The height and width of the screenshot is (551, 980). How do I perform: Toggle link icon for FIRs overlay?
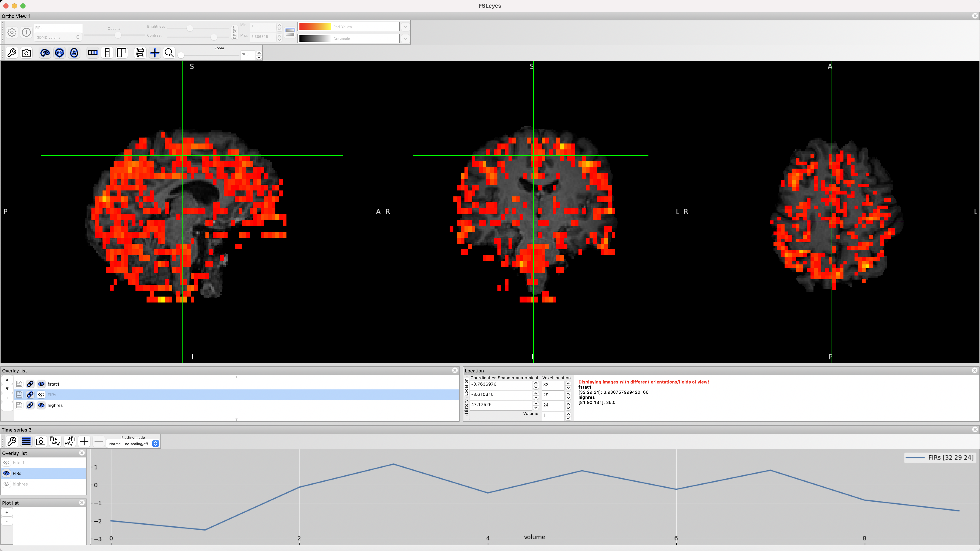tap(30, 395)
